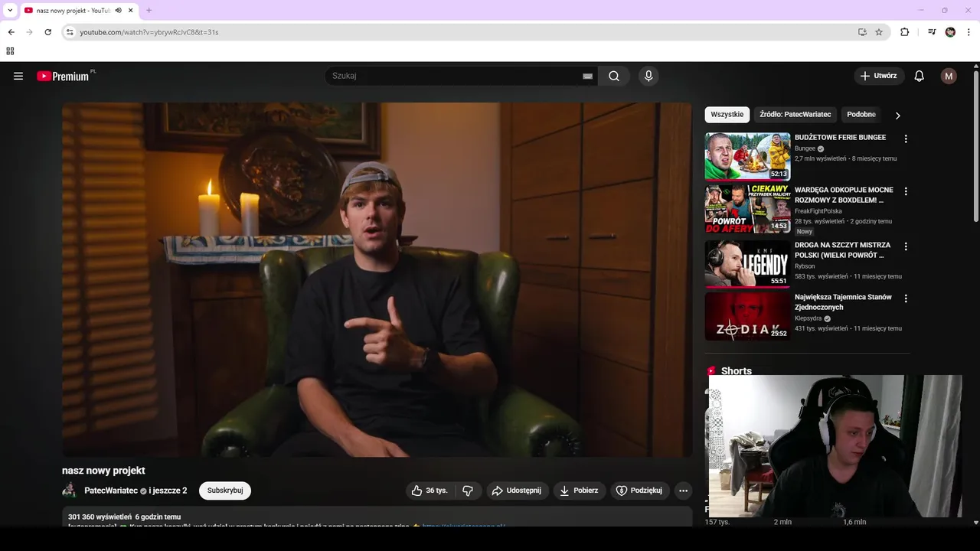Click the FreakFightPolska channel name
This screenshot has width=980, height=551.
click(x=818, y=211)
